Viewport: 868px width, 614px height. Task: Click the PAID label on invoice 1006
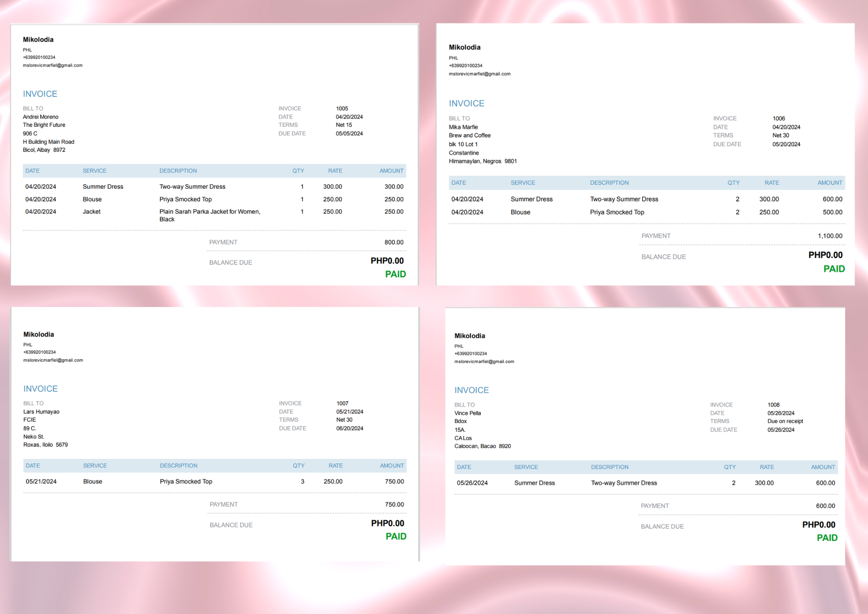click(x=834, y=269)
